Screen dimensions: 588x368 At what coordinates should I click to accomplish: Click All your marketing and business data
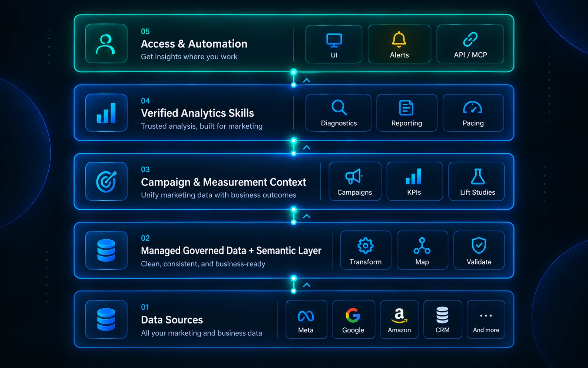[x=201, y=333]
